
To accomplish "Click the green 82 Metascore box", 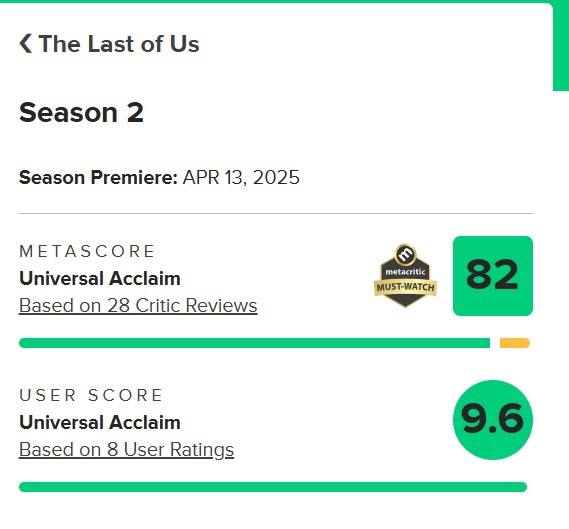I will (x=493, y=276).
